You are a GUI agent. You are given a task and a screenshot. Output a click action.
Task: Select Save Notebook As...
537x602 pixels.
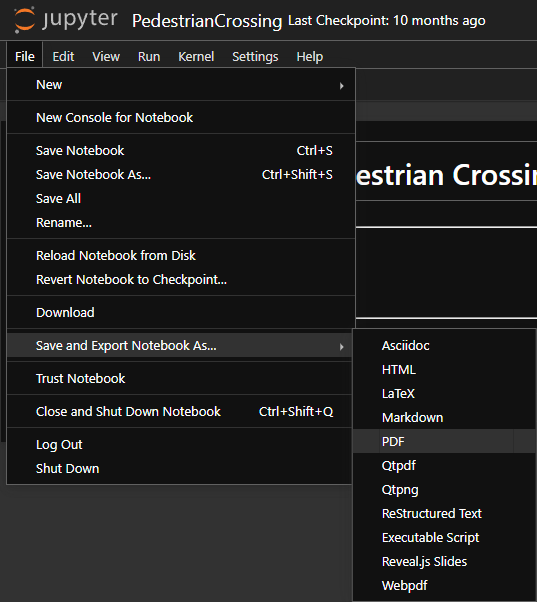point(181,175)
